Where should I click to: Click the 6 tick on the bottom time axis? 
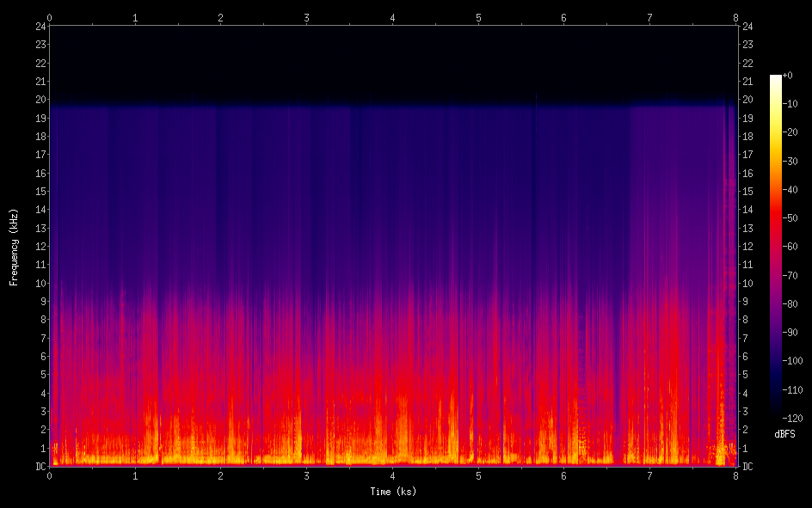[x=564, y=476]
